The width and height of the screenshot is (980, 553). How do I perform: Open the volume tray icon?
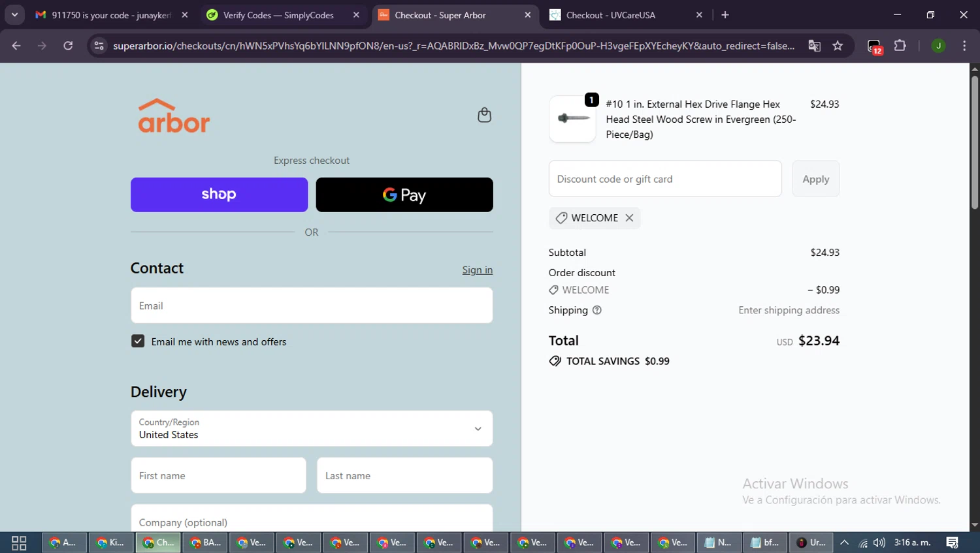point(879,543)
